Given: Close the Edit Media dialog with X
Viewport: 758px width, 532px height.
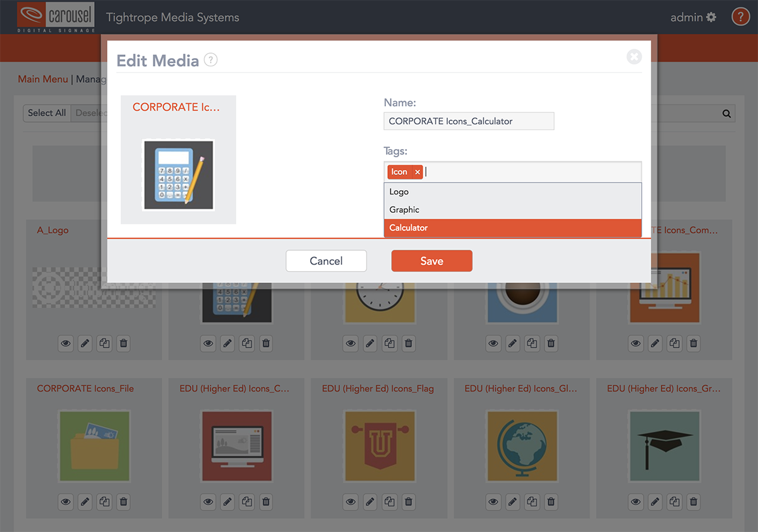Looking at the screenshot, I should pos(634,57).
